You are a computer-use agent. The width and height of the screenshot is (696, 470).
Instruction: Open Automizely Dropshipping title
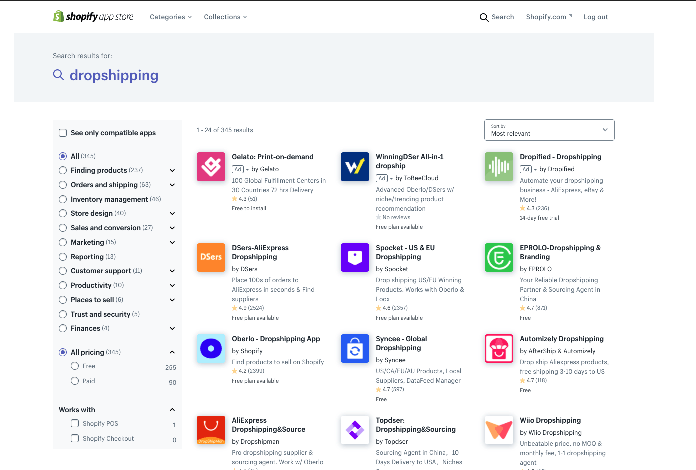pyautogui.click(x=562, y=339)
